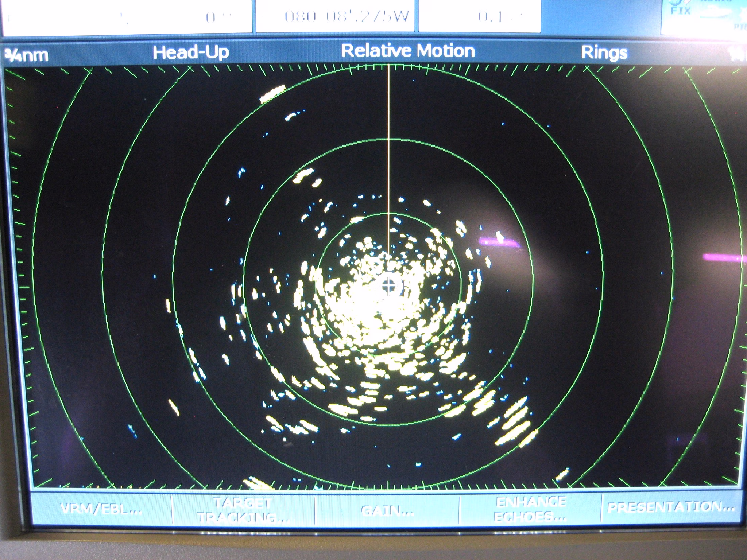Open the PRESENTATION... options

pyautogui.click(x=671, y=507)
